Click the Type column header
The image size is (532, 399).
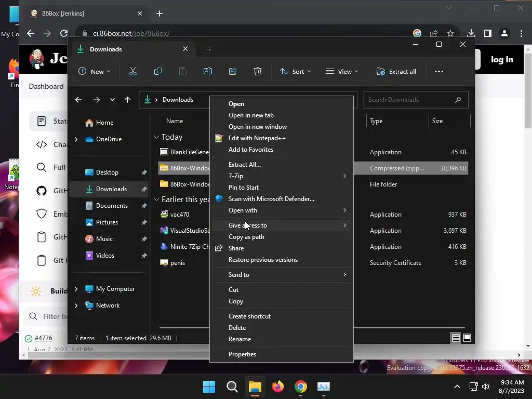tap(376, 121)
